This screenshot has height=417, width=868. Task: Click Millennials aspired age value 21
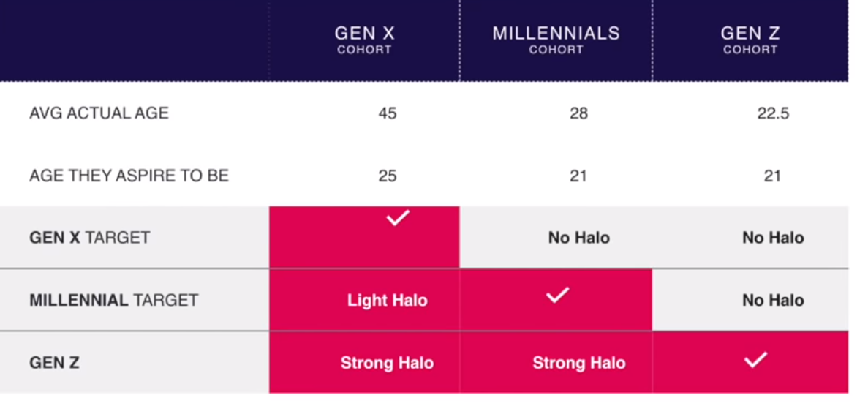[x=578, y=176]
